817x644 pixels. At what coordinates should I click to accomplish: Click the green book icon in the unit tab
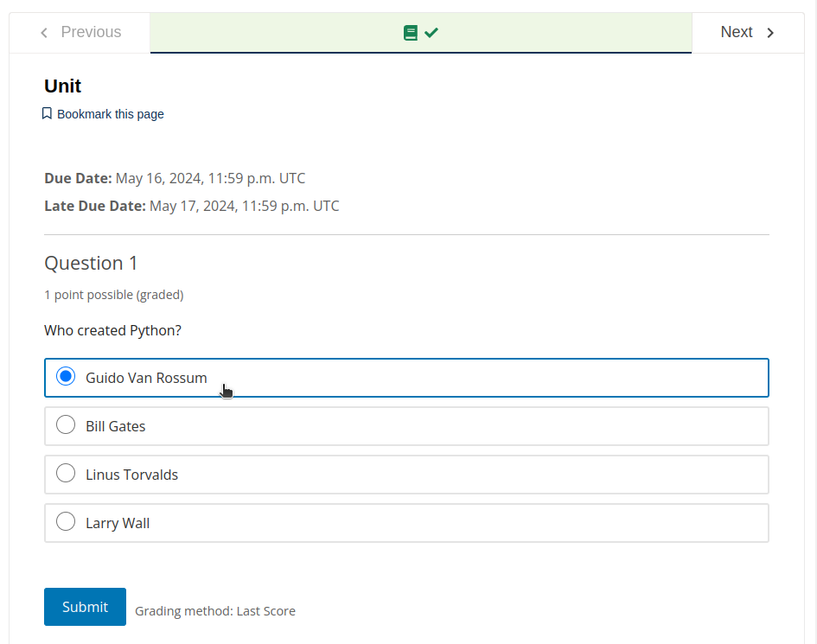[411, 33]
